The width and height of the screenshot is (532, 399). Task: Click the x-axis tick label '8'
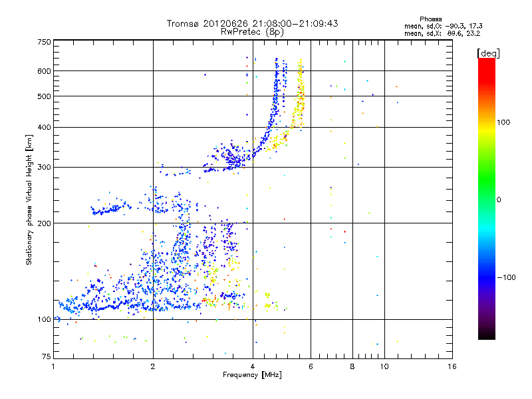[352, 366]
